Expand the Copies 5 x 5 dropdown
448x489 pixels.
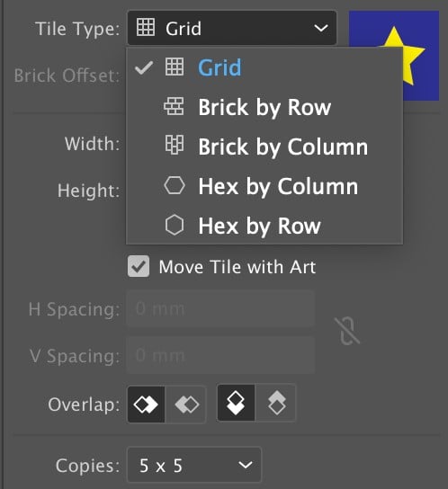(194, 465)
